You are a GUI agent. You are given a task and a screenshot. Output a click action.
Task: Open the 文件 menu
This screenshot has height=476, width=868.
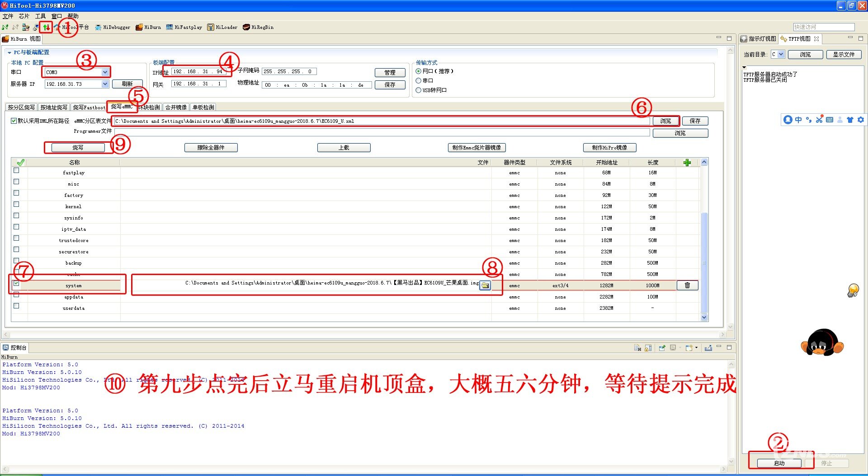(x=8, y=16)
